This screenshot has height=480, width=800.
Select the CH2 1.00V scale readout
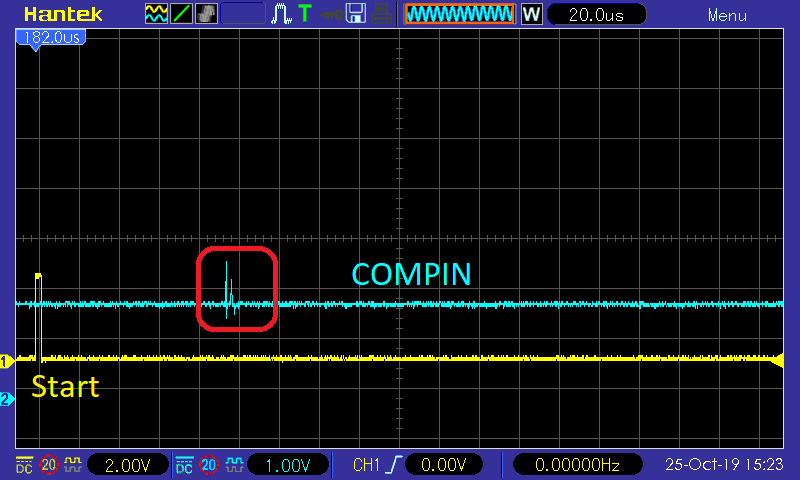(x=288, y=465)
